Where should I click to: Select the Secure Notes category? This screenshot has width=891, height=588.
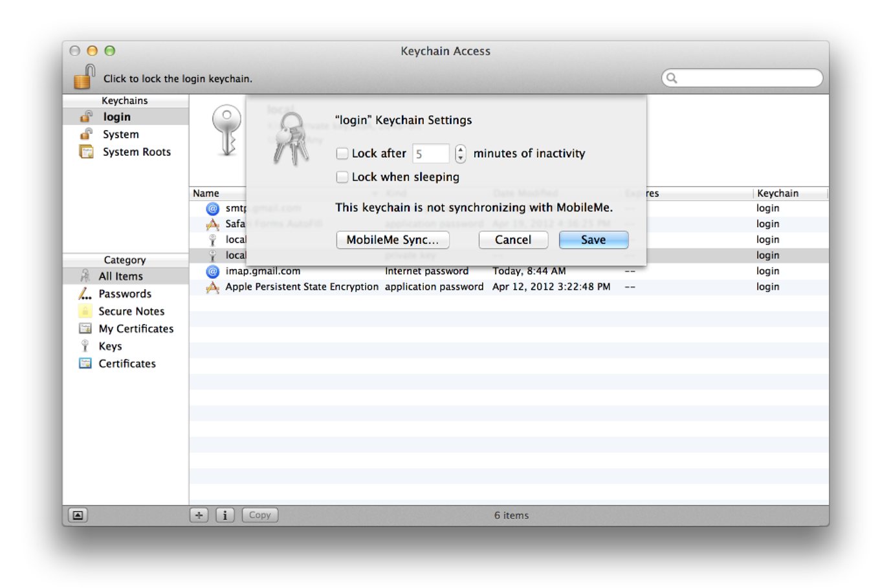(x=130, y=311)
